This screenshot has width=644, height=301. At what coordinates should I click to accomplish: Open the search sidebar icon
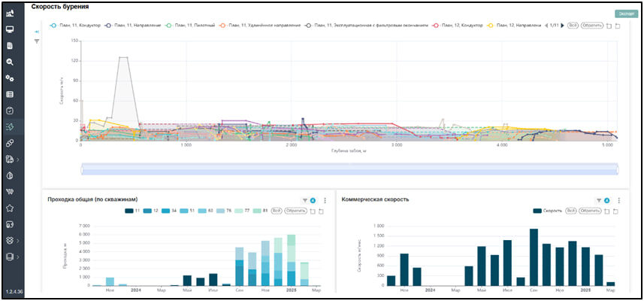click(11, 62)
